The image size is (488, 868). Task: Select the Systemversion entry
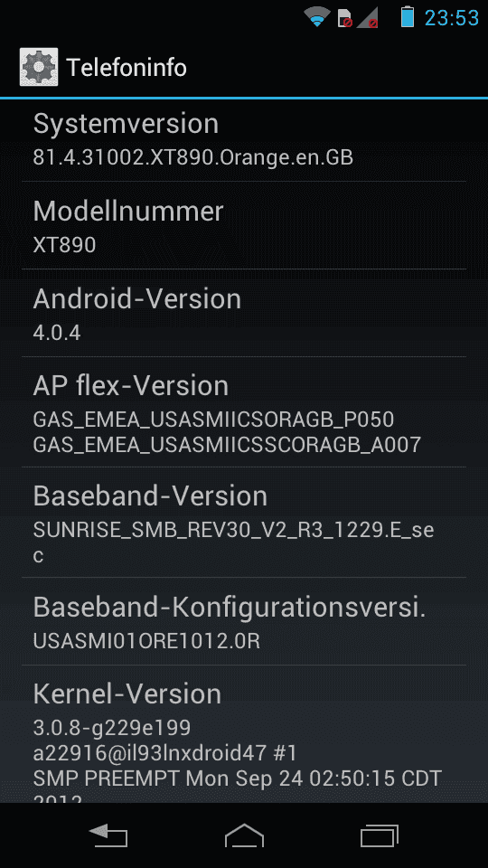[x=244, y=140]
